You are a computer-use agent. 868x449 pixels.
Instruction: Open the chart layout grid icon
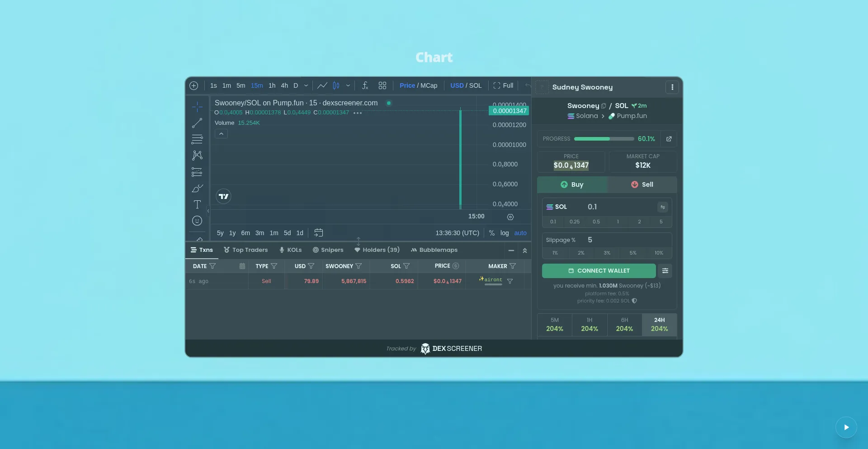click(382, 85)
